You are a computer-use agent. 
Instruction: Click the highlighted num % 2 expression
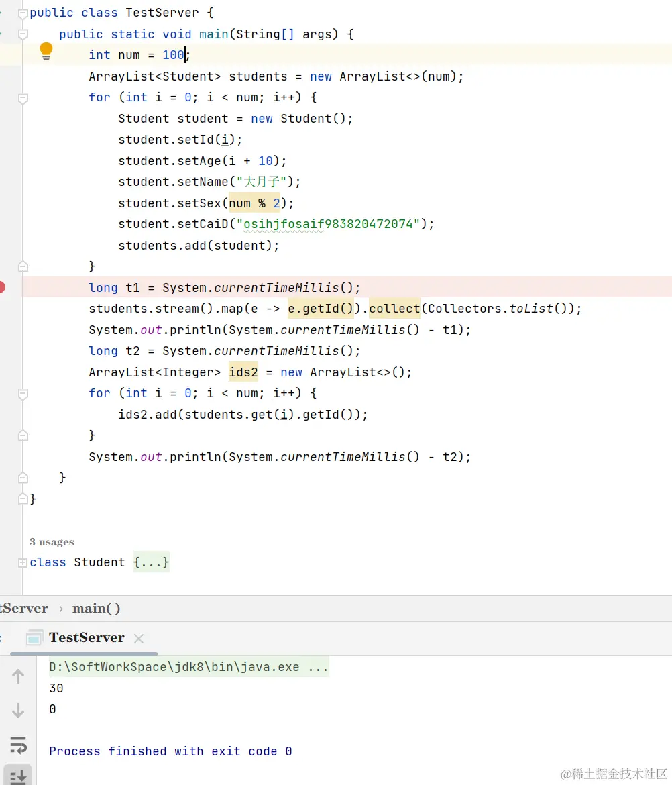click(254, 203)
